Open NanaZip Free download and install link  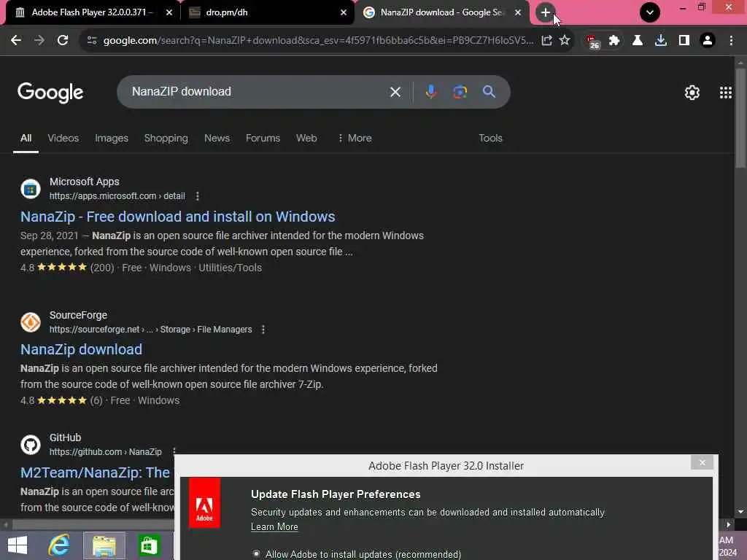178,217
